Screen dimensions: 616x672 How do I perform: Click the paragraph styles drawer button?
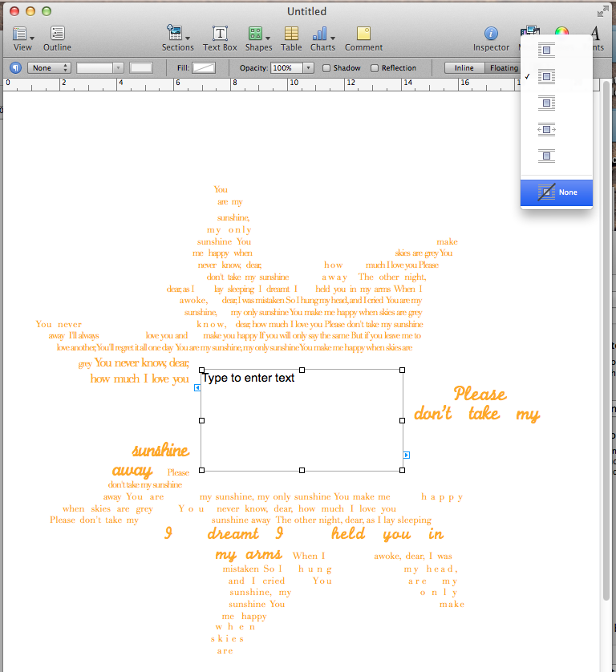tap(15, 68)
